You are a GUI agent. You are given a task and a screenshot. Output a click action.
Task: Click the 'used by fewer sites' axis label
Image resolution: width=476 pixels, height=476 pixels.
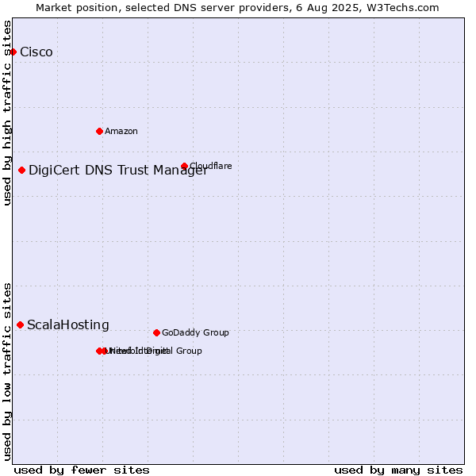[x=82, y=470]
